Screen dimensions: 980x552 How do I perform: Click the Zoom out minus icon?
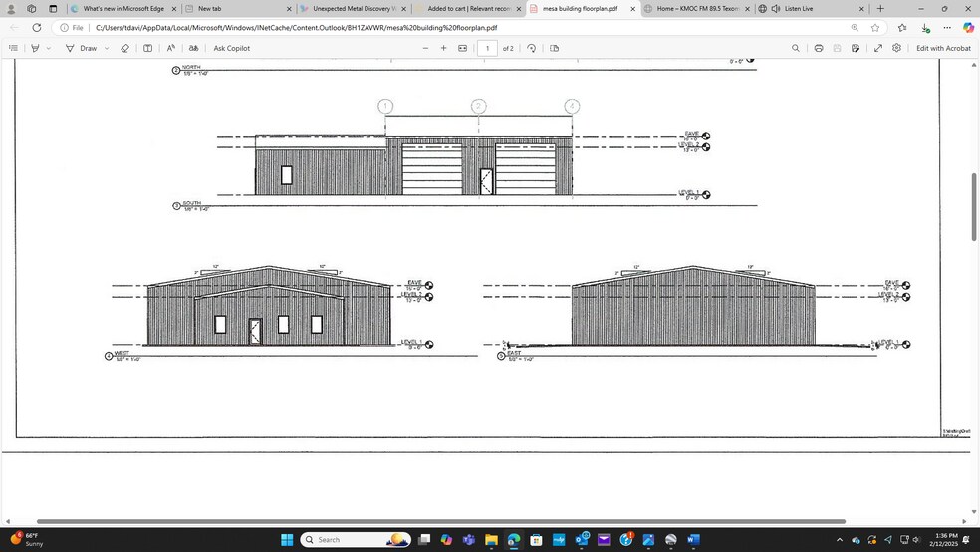click(x=425, y=48)
